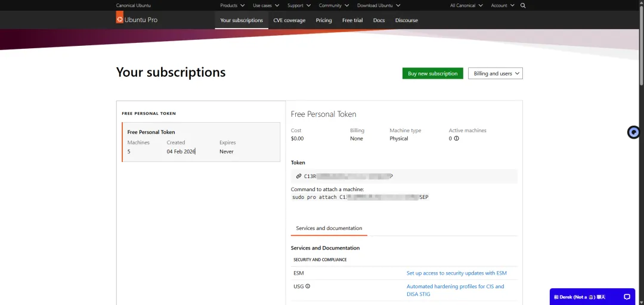Click the Active machines info icon

click(x=456, y=138)
